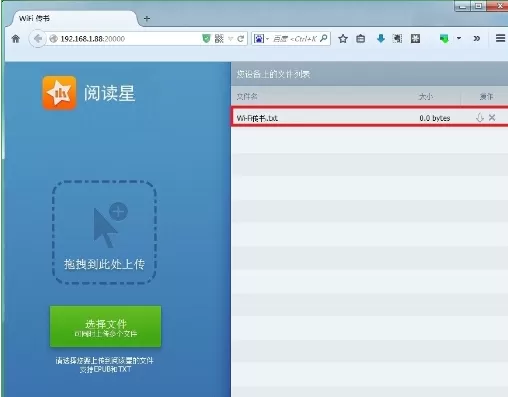Download the WiFi传书.txt file
The height and width of the screenshot is (397, 508).
(480, 118)
